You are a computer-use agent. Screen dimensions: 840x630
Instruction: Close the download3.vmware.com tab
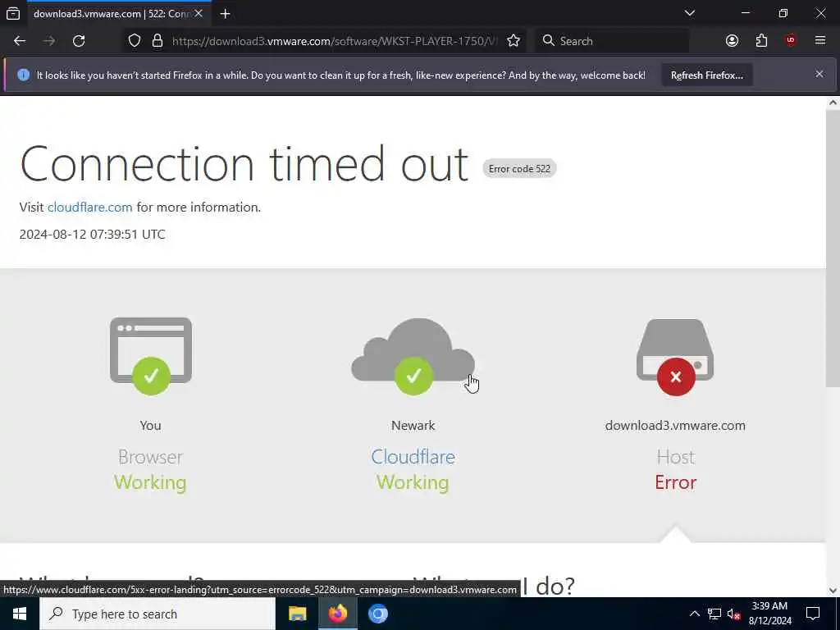point(199,13)
